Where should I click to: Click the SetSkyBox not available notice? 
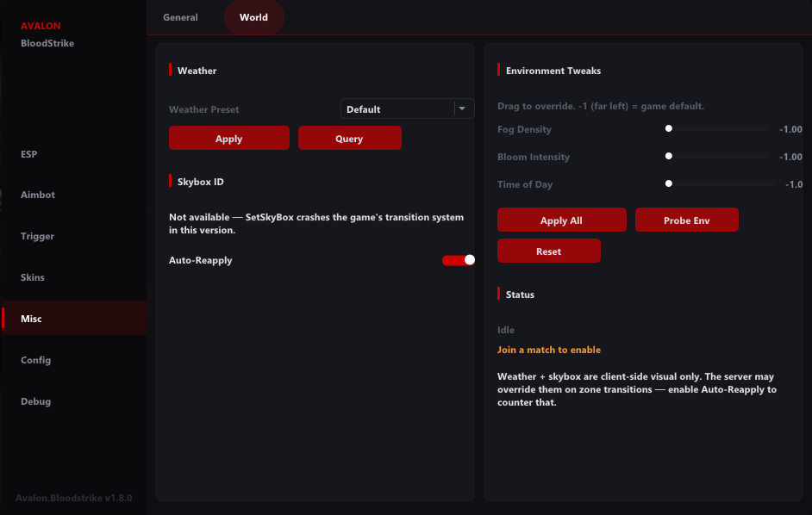pos(316,224)
